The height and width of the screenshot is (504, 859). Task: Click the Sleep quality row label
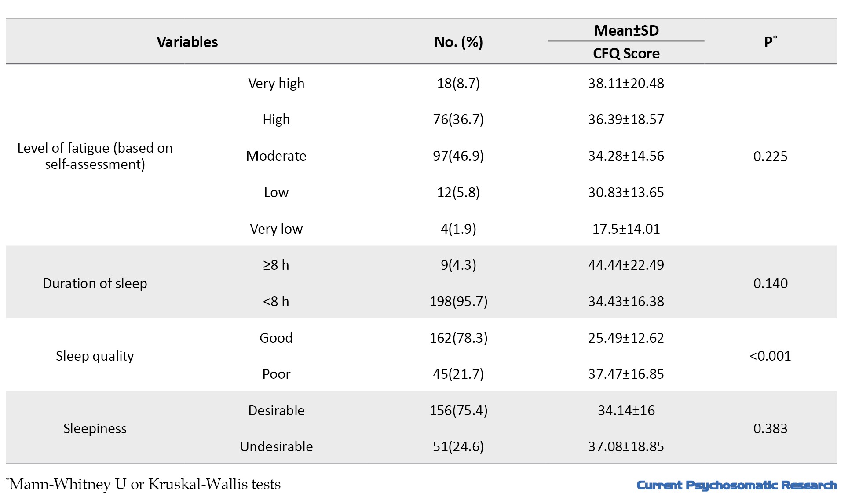pos(95,356)
